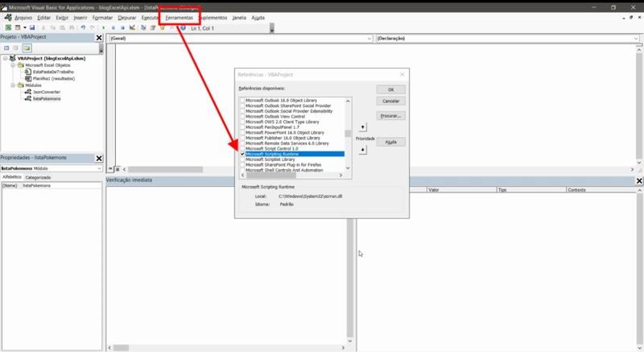
Task: Check Microsoft Publisher 16.0 Object Library
Action: [242, 138]
